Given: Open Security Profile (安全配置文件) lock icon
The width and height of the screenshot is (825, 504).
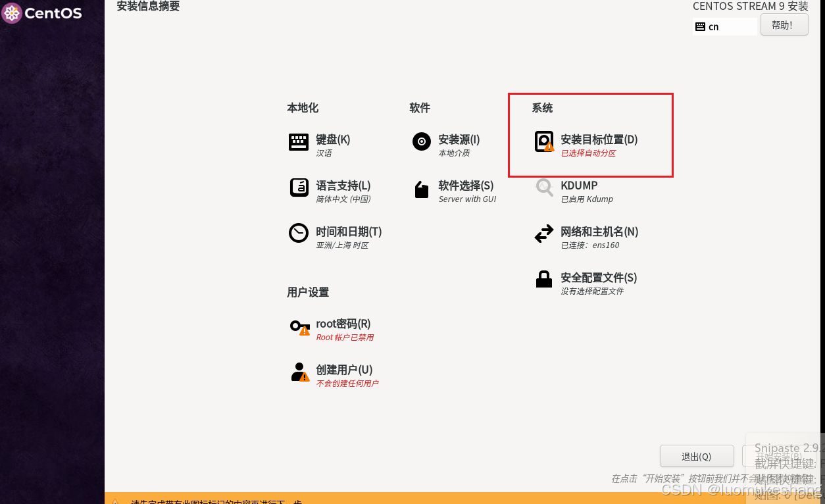Looking at the screenshot, I should (544, 280).
